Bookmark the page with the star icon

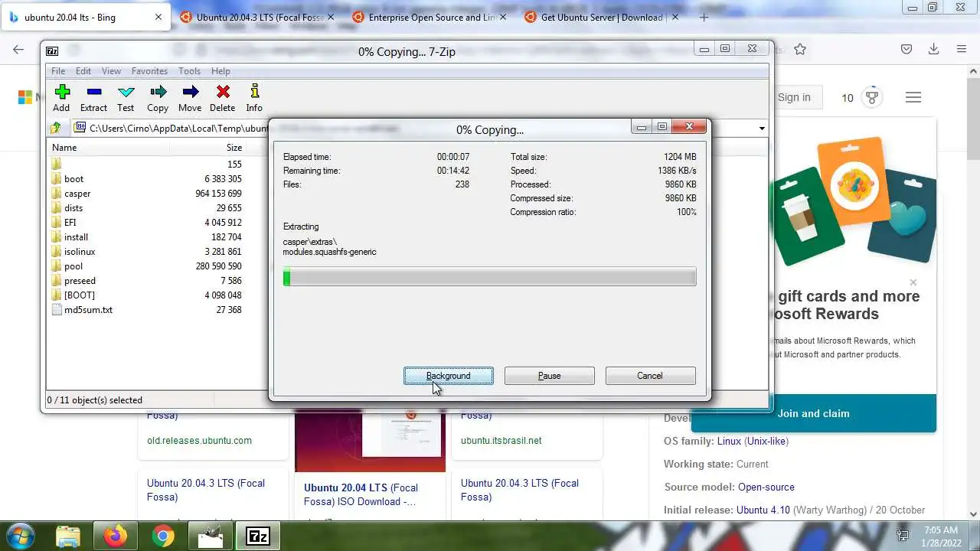coord(800,49)
